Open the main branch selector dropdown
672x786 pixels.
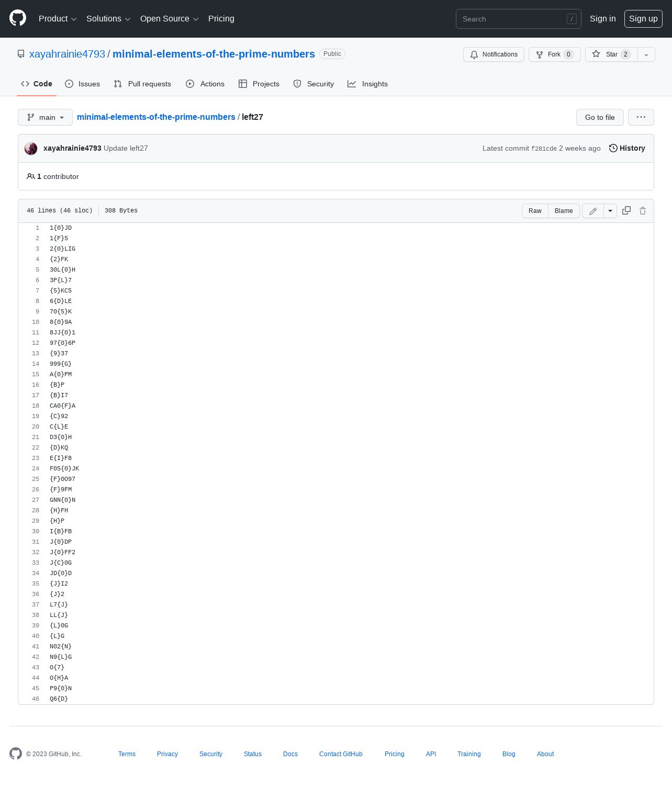45,117
